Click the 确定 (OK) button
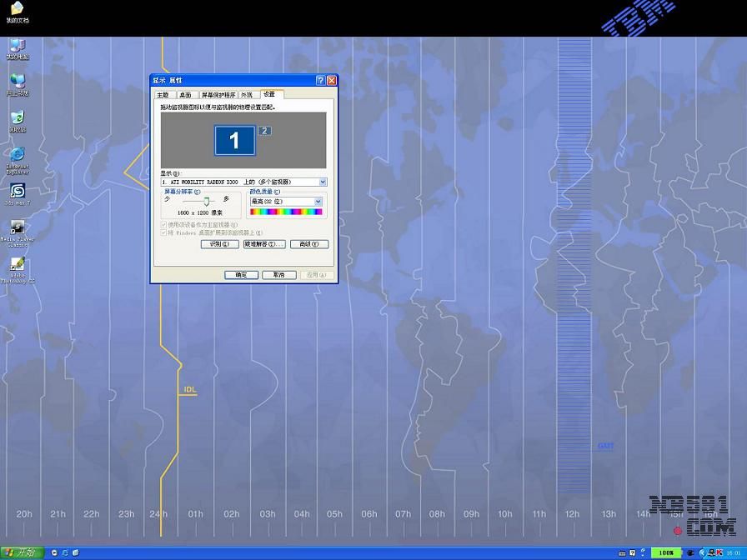 point(241,275)
